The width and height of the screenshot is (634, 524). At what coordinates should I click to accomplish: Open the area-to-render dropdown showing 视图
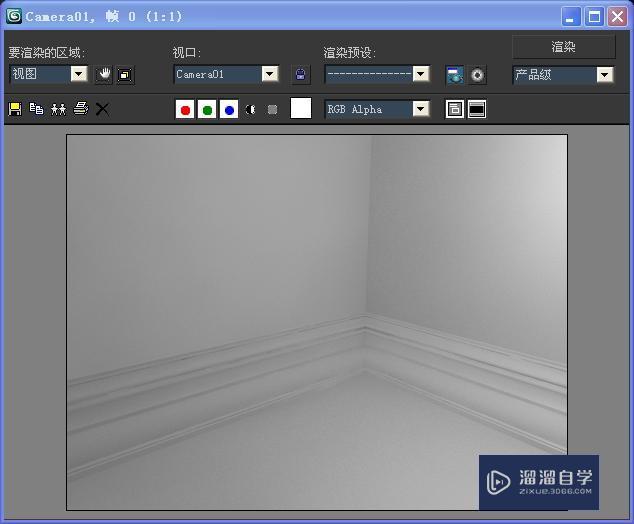tap(49, 74)
